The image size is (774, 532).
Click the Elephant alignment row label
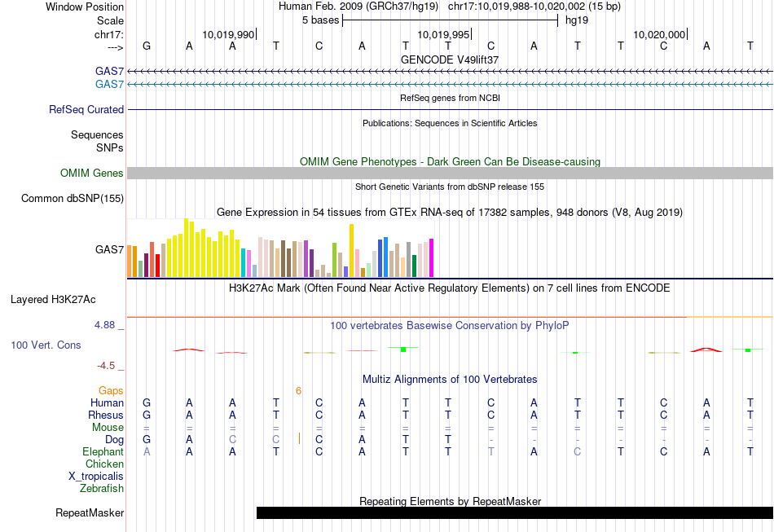(x=103, y=451)
